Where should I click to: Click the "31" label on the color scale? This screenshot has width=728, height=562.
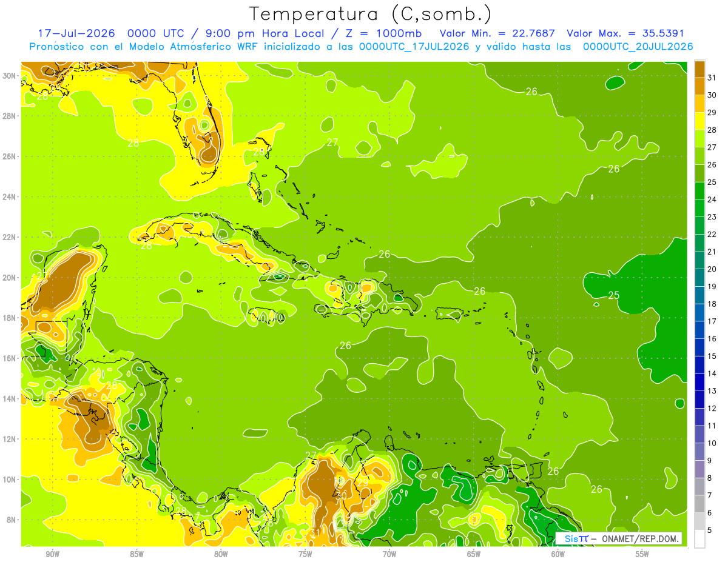712,77
